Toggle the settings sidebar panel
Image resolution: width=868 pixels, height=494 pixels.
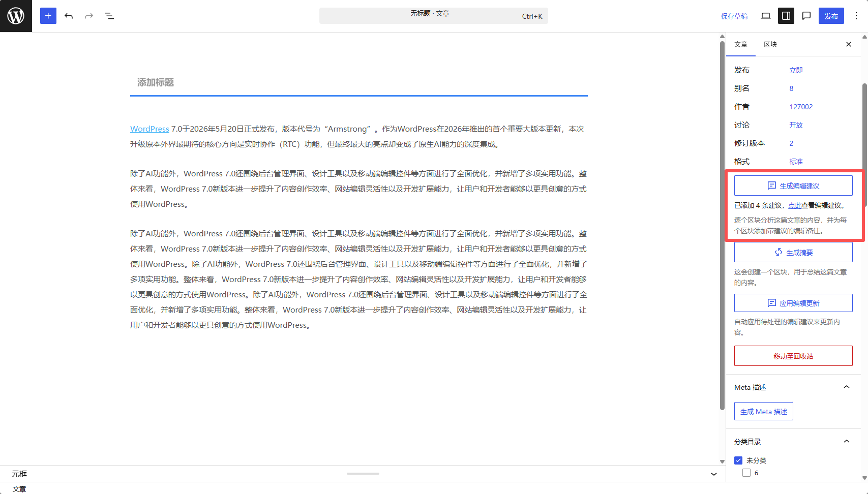coord(786,16)
